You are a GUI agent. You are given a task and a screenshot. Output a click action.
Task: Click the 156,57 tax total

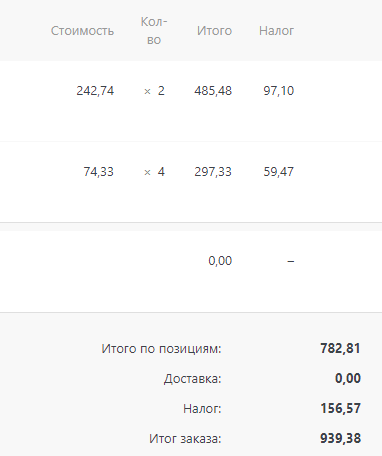(x=340, y=408)
